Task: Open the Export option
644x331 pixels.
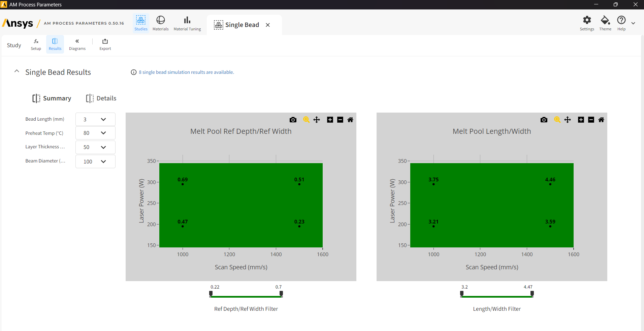Action: (105, 44)
